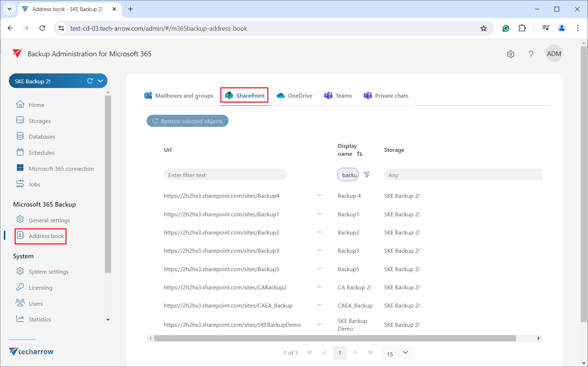Open the Backup4 SharePoint site URL
This screenshot has height=367, width=588.
[221, 196]
